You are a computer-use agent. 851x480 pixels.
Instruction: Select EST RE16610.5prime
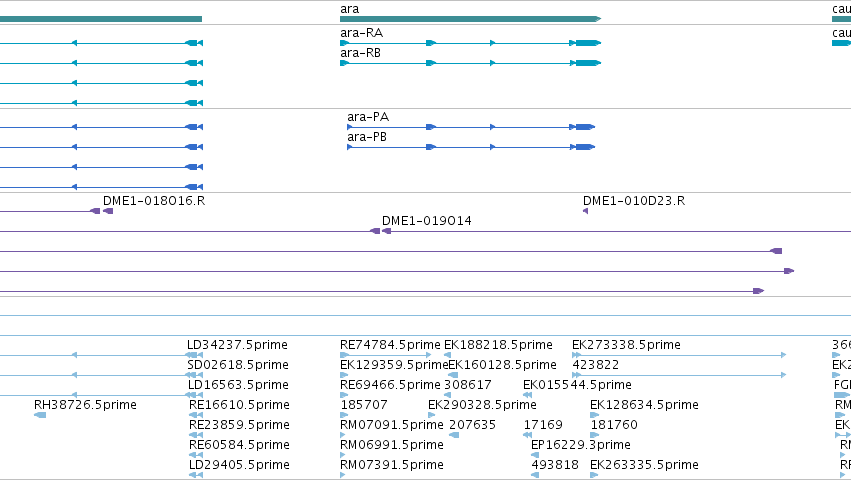tap(239, 405)
